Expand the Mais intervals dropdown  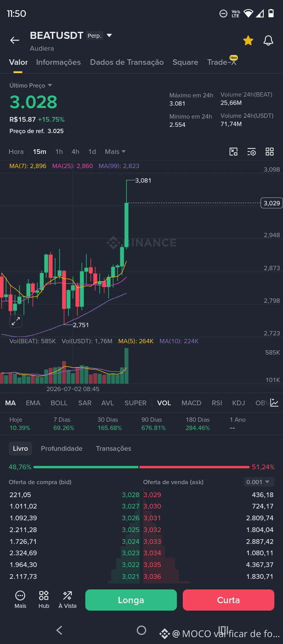click(115, 152)
